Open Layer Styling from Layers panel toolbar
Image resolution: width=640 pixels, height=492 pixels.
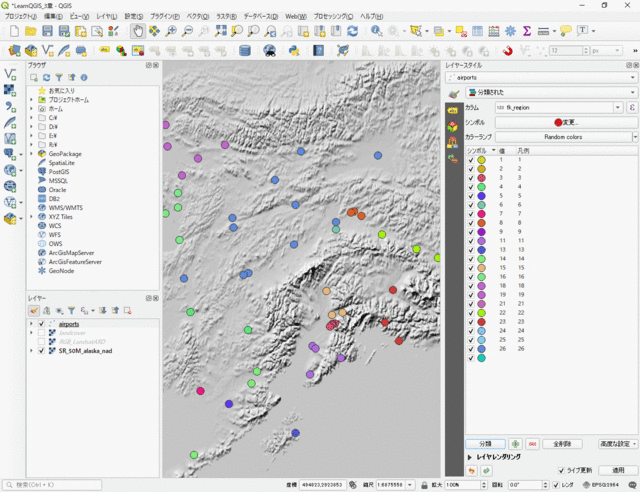click(34, 311)
